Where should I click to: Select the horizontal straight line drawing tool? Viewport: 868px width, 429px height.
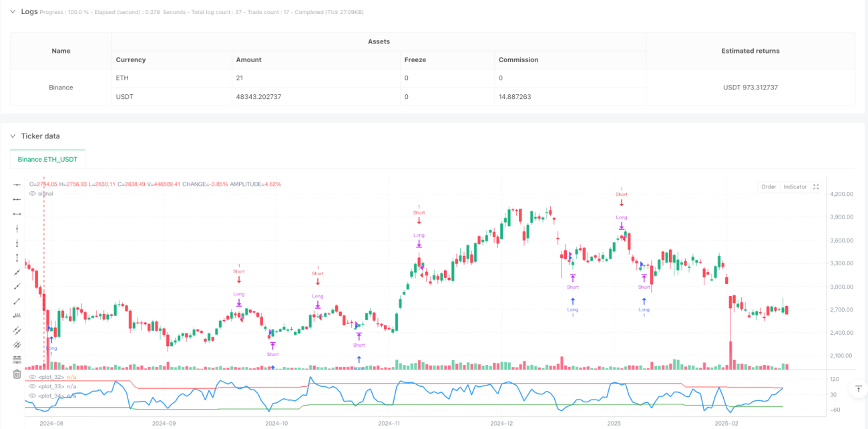coord(17,184)
